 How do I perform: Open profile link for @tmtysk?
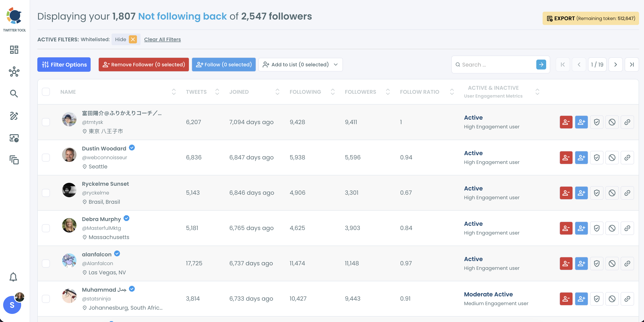click(x=627, y=122)
